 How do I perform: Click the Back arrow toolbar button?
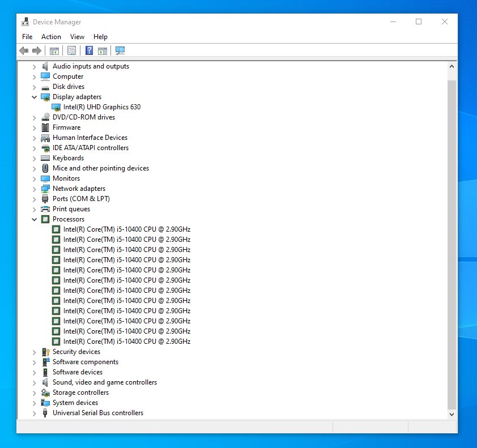(24, 50)
